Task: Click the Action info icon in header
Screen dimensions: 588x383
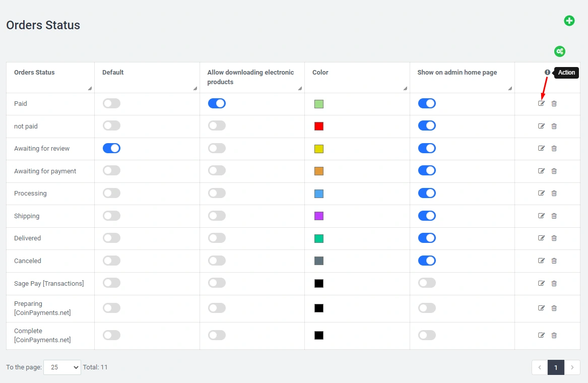Action: [x=548, y=73]
